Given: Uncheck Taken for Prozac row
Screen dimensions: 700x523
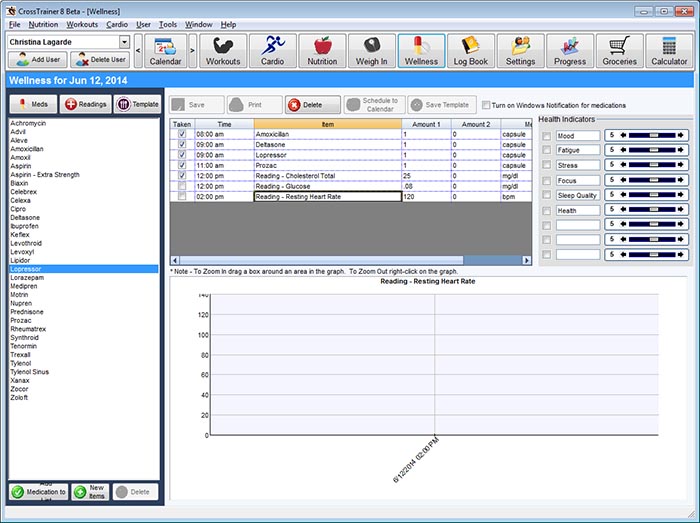Looking at the screenshot, I should coord(182,165).
